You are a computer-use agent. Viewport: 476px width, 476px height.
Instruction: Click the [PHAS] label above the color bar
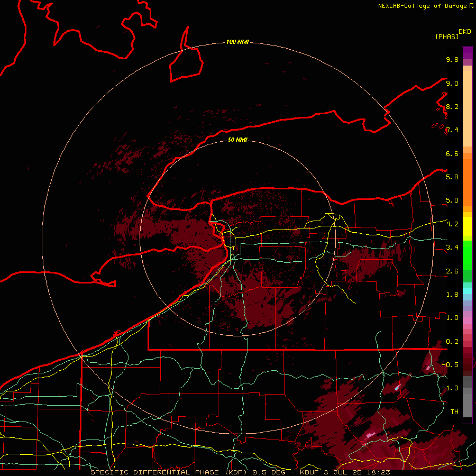click(447, 36)
